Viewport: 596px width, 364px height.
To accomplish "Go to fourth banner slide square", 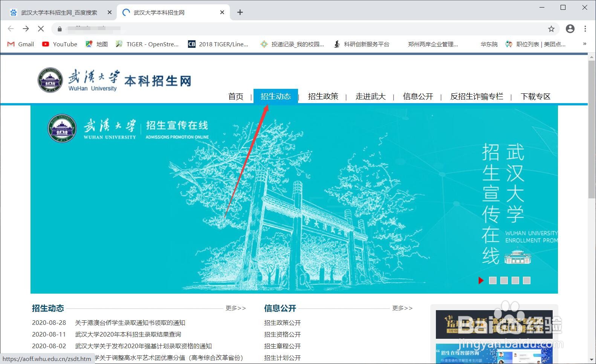I will coord(515,280).
